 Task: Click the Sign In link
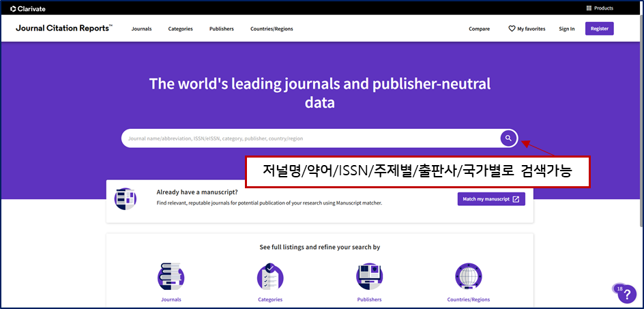coord(566,29)
